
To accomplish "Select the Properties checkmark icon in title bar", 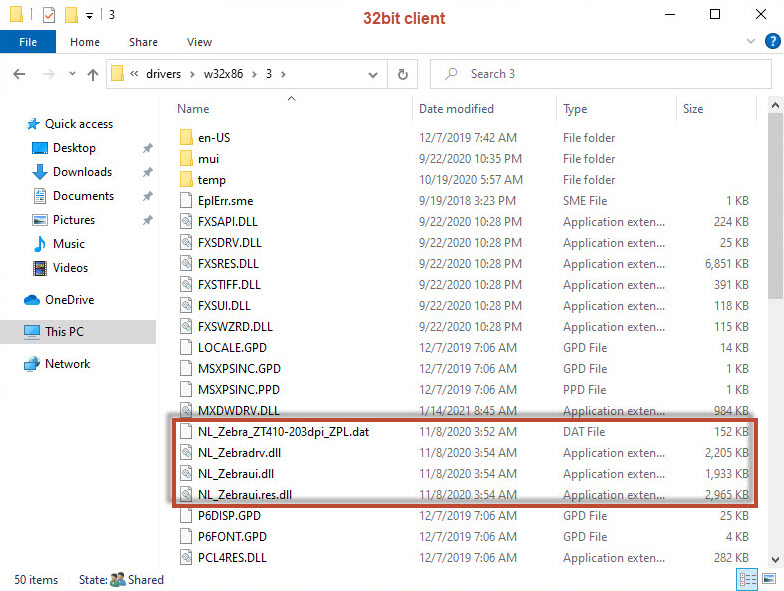I will tap(49, 15).
